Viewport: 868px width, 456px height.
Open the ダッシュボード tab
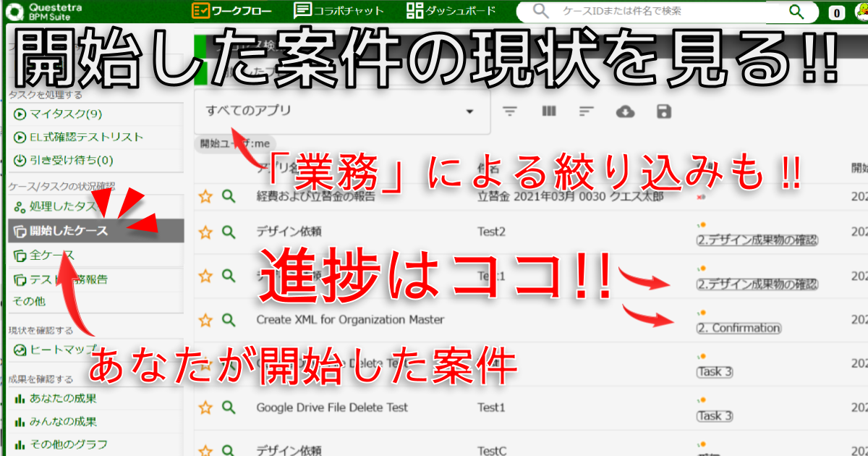point(451,11)
